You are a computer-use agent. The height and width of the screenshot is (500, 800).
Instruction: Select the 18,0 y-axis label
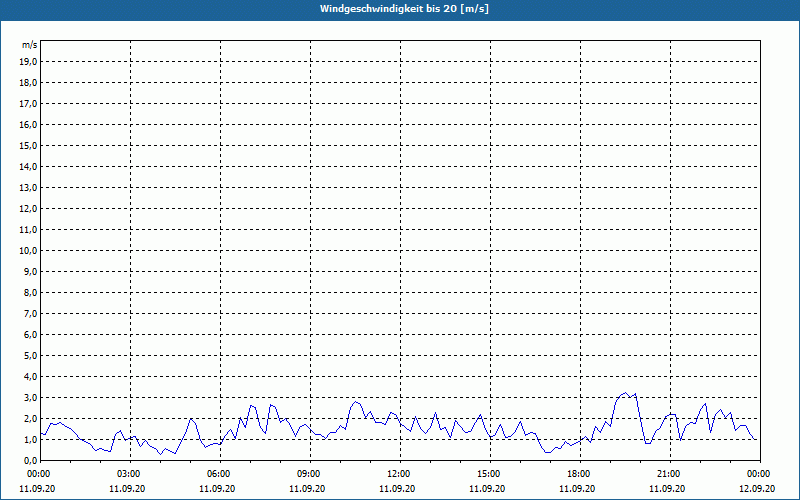point(28,83)
